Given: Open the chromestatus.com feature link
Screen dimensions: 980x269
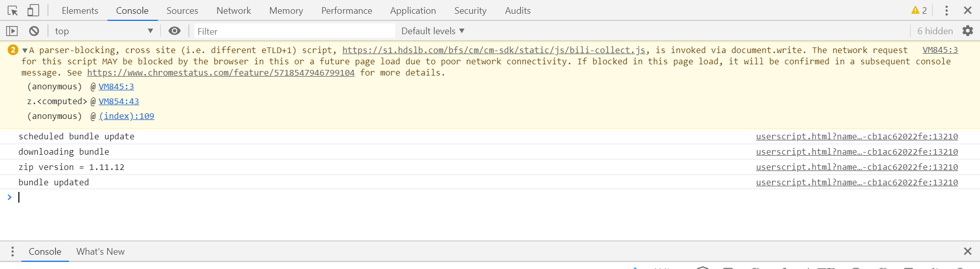Looking at the screenshot, I should pos(220,72).
